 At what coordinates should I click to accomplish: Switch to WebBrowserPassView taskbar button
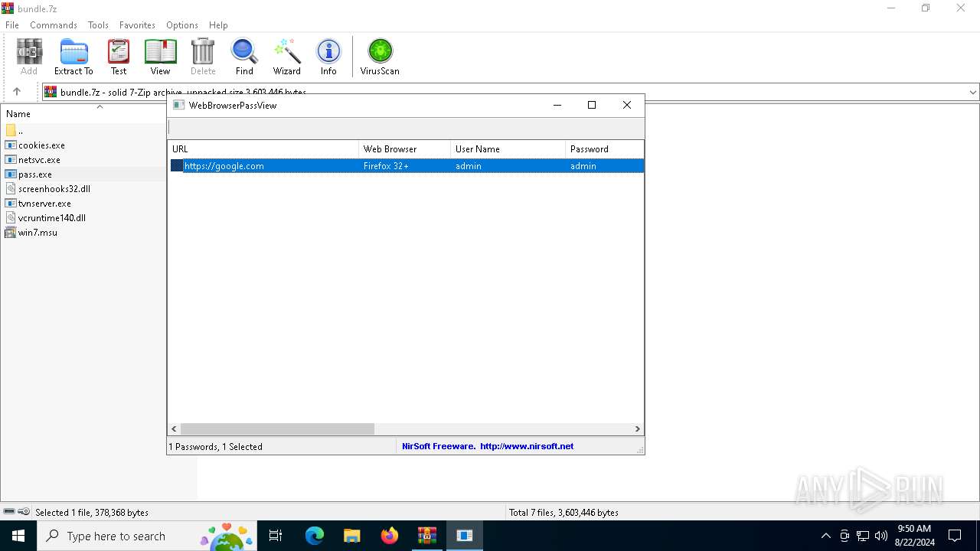[465, 536]
